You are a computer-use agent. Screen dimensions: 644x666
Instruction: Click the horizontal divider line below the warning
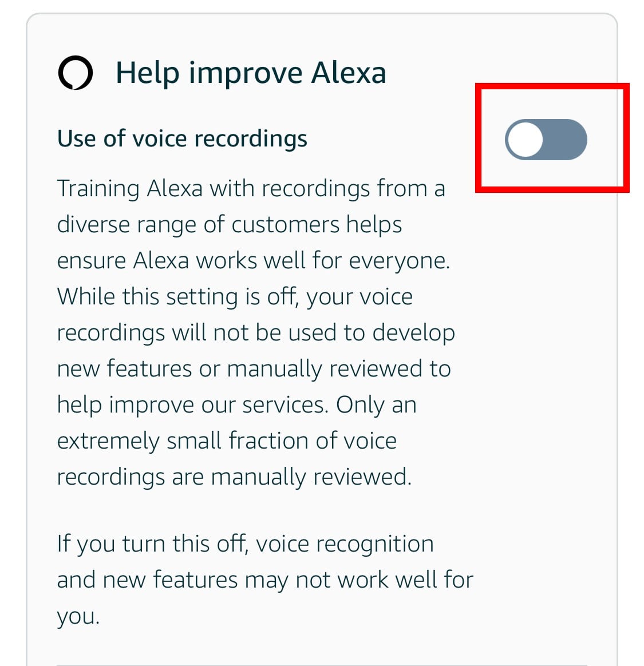click(x=322, y=664)
